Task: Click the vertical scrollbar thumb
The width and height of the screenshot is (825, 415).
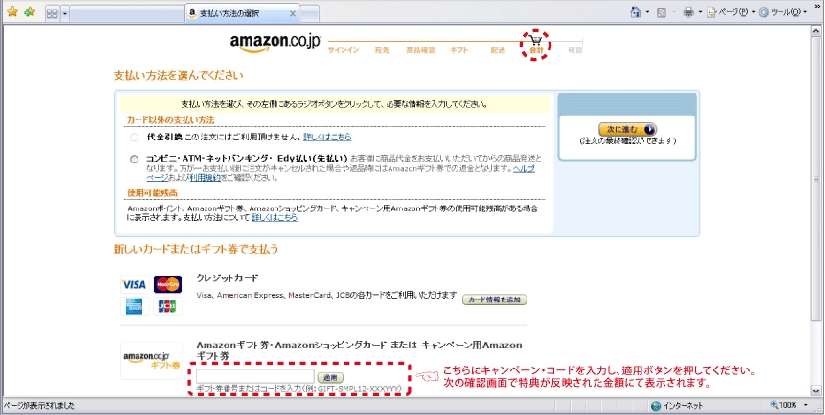Action: [817, 179]
